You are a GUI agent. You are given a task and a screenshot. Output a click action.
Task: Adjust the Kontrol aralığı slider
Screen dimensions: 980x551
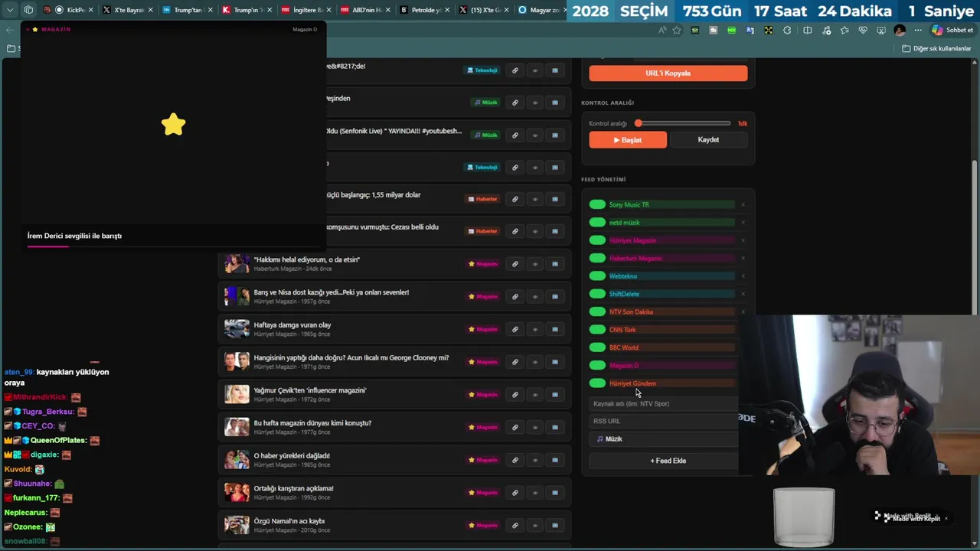684,123
